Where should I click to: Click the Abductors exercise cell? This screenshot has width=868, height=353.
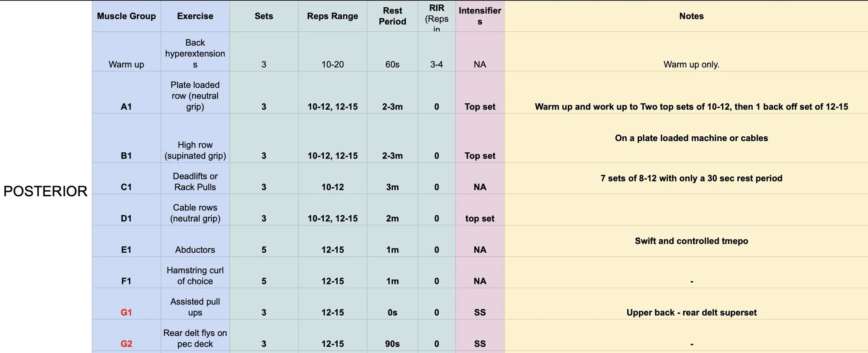(x=195, y=250)
